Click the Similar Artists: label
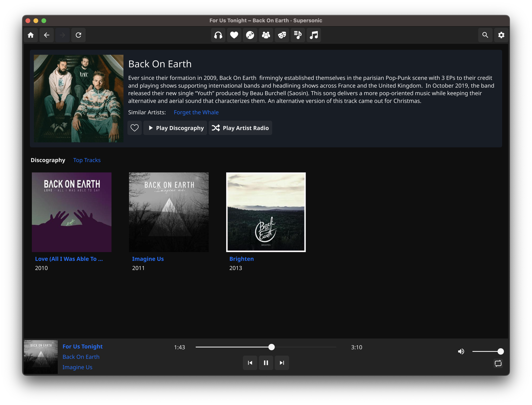Image resolution: width=532 pixels, height=405 pixels. [x=147, y=112]
